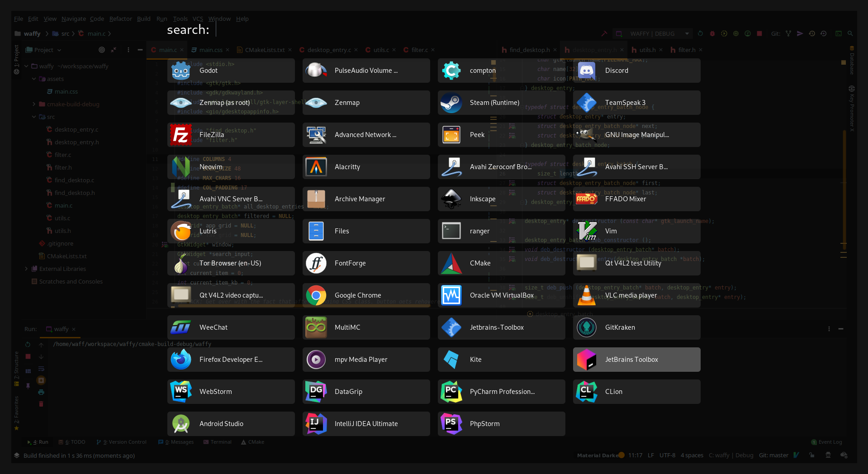Close the main.css editor tab
This screenshot has height=474, width=868.
pyautogui.click(x=228, y=50)
